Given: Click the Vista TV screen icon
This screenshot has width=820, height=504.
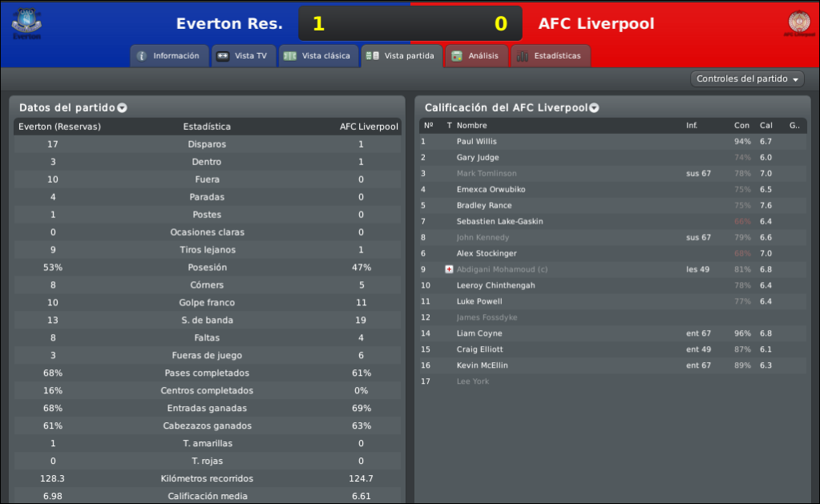Looking at the screenshot, I should tap(223, 56).
